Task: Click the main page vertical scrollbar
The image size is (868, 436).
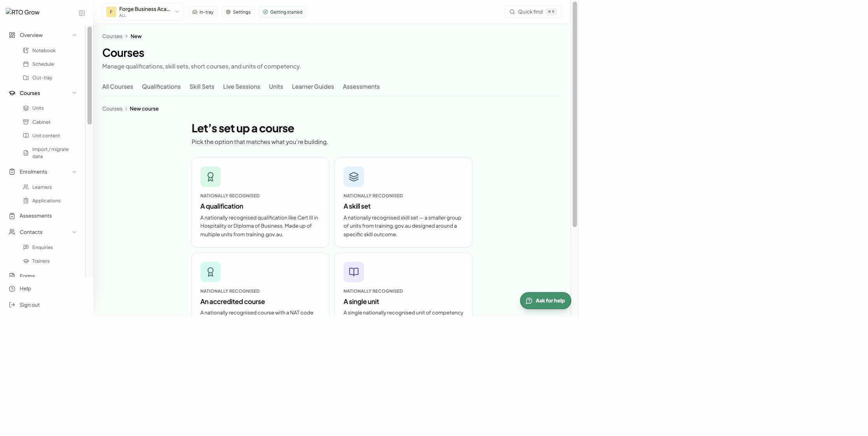Action: tap(575, 114)
